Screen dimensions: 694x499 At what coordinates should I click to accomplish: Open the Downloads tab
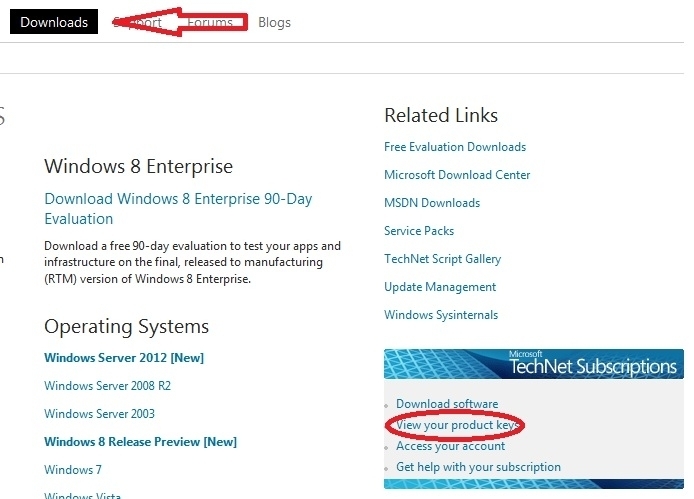pos(54,22)
